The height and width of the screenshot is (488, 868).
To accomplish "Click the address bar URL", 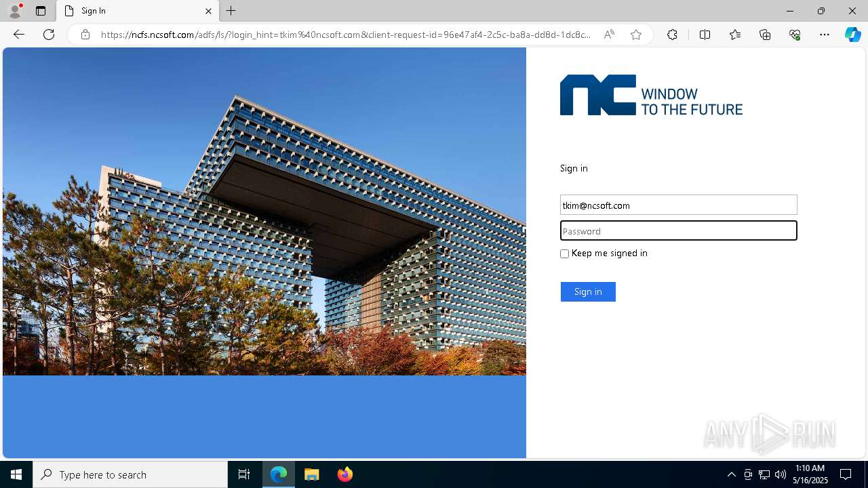I will (346, 35).
